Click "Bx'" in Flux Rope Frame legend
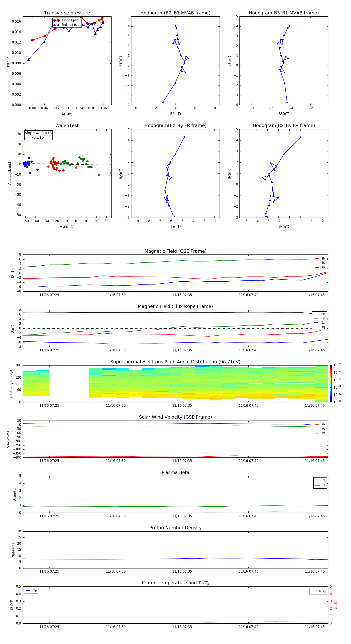This screenshot has width=351, height=644. pos(323,314)
